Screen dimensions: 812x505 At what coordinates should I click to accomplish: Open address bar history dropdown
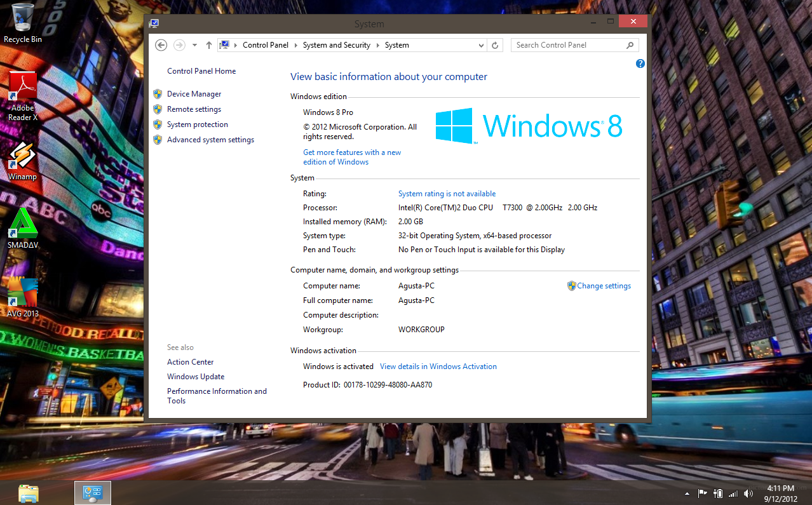[x=481, y=45]
